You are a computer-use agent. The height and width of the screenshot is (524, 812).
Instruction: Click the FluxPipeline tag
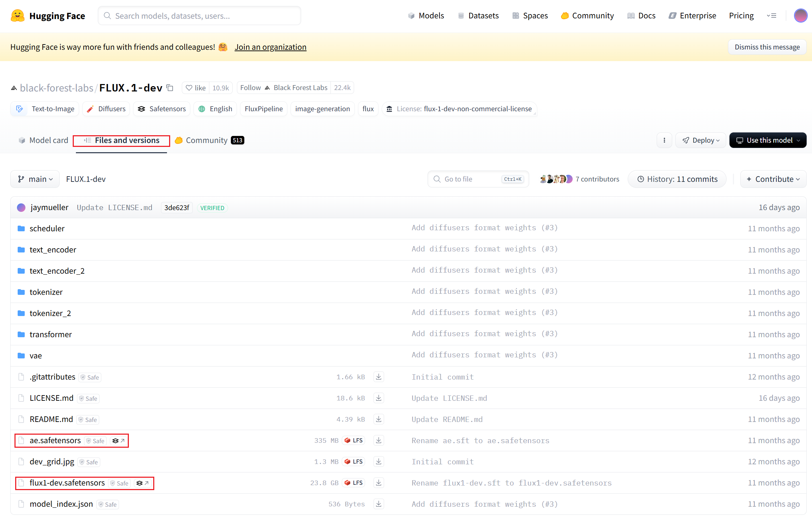(264, 109)
